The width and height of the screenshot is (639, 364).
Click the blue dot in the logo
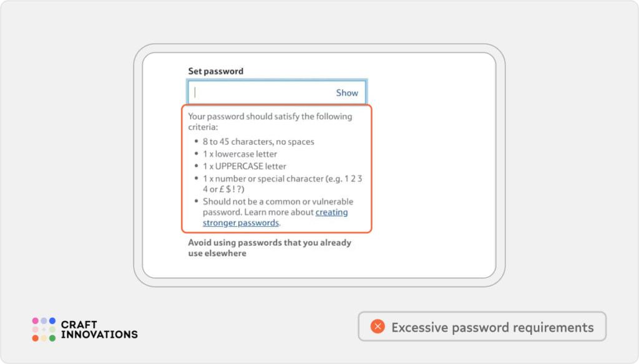52,320
